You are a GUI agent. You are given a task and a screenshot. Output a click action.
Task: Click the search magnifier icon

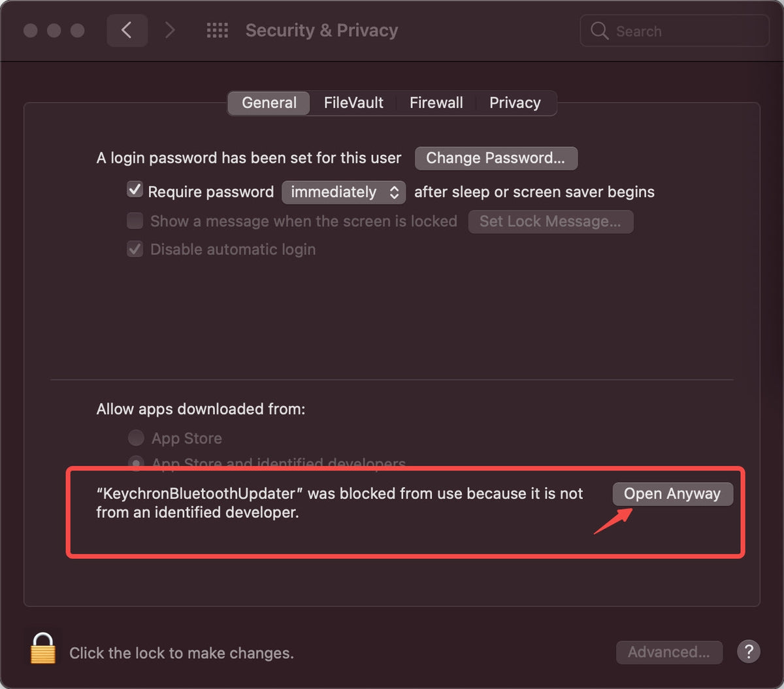coord(599,31)
